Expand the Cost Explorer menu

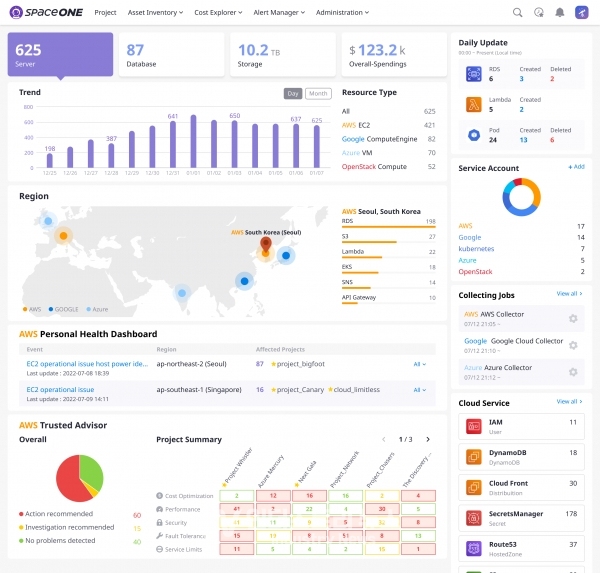(218, 13)
